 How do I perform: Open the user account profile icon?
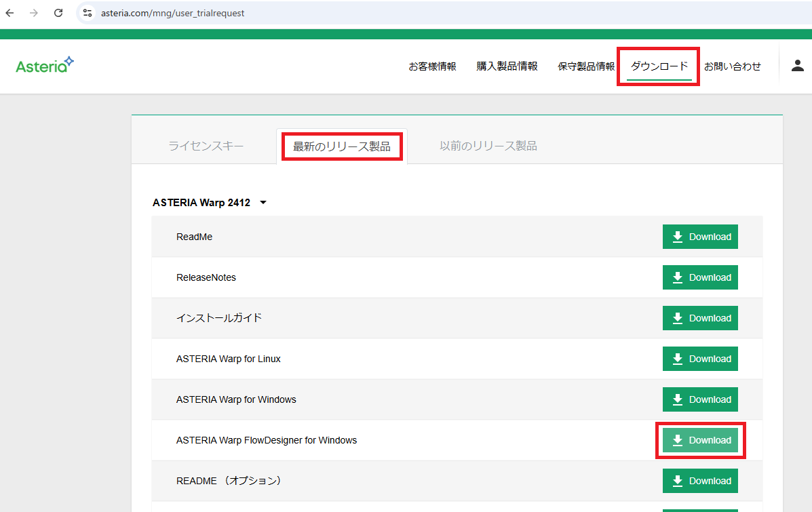(x=798, y=66)
